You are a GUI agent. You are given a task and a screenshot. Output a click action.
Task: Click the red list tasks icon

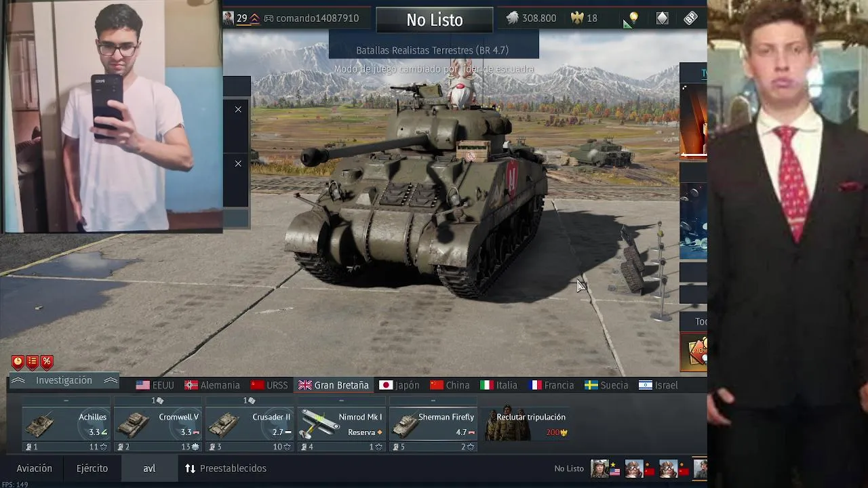coord(33,362)
